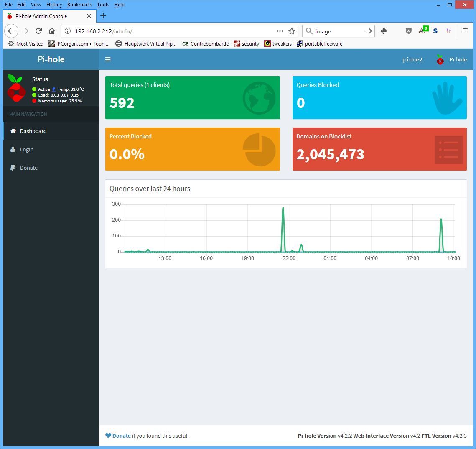
Task: Click the pione2 hostname text
Action: [x=412, y=59]
